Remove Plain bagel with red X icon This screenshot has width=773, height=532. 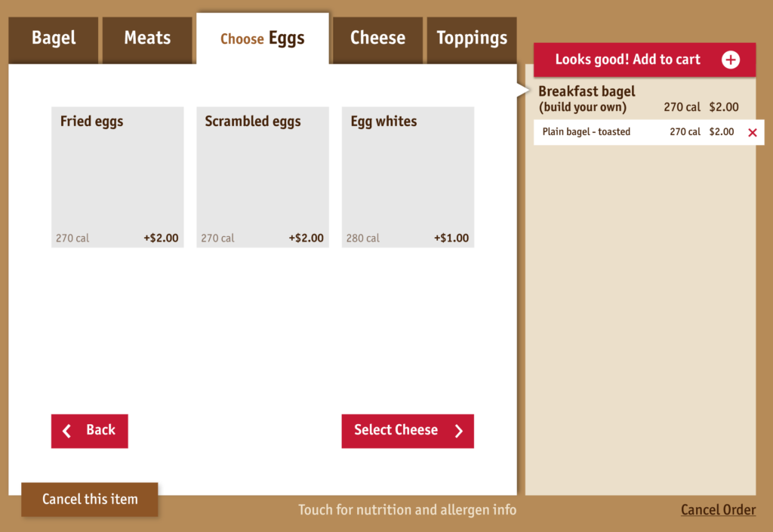pyautogui.click(x=752, y=133)
